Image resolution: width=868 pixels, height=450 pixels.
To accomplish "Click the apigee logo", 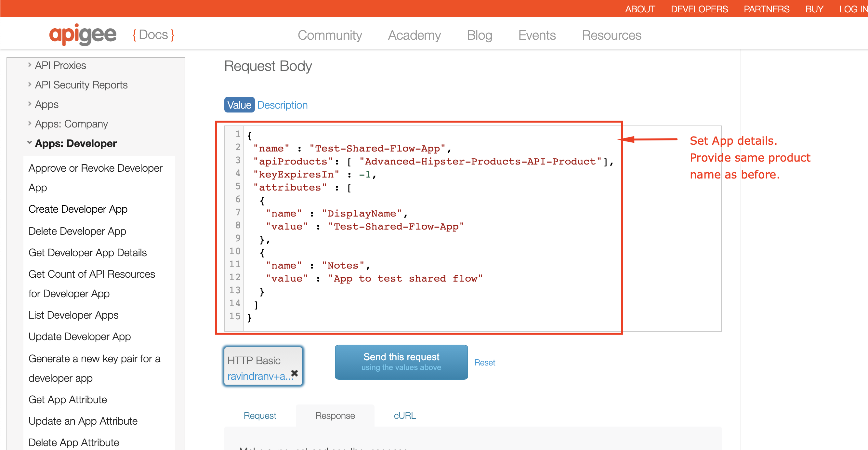I will [x=83, y=34].
